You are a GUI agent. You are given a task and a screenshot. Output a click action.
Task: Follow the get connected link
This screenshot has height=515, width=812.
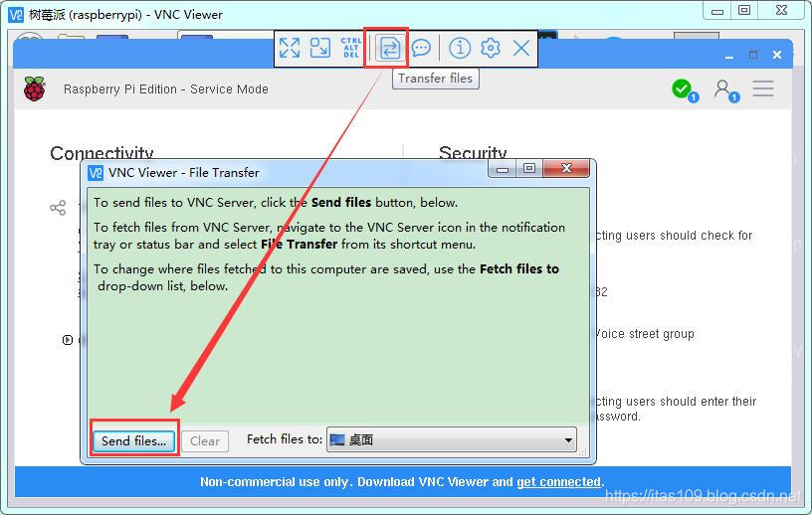point(559,482)
